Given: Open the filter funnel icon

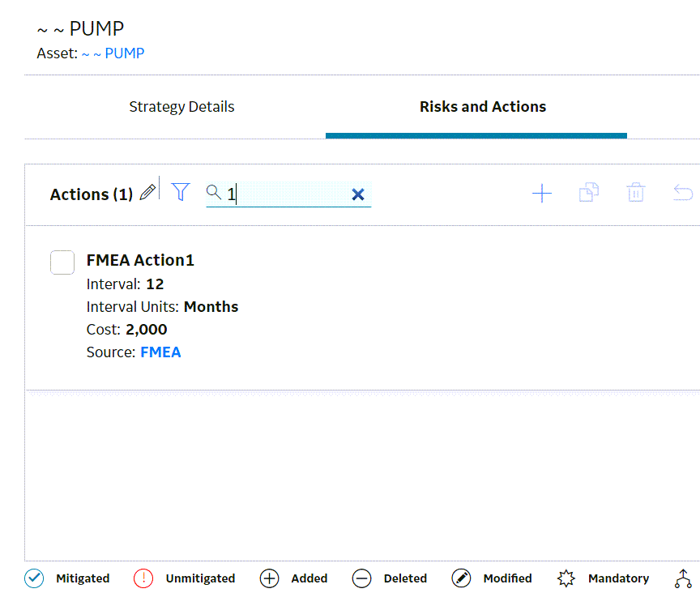Looking at the screenshot, I should point(181,192).
